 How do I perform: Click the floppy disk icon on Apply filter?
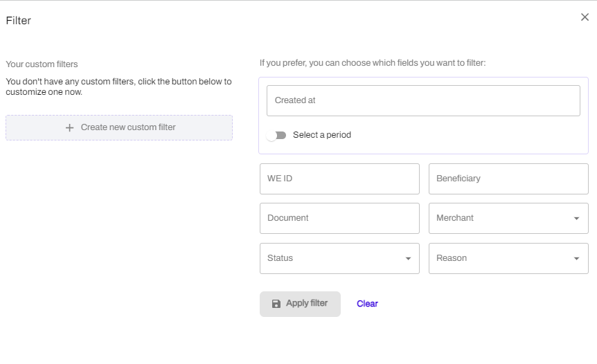(x=276, y=304)
